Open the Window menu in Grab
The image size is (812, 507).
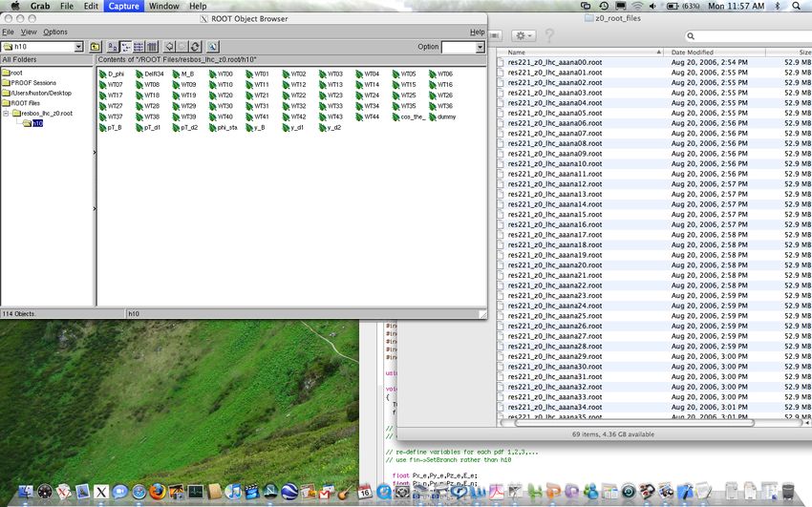pyautogui.click(x=163, y=6)
